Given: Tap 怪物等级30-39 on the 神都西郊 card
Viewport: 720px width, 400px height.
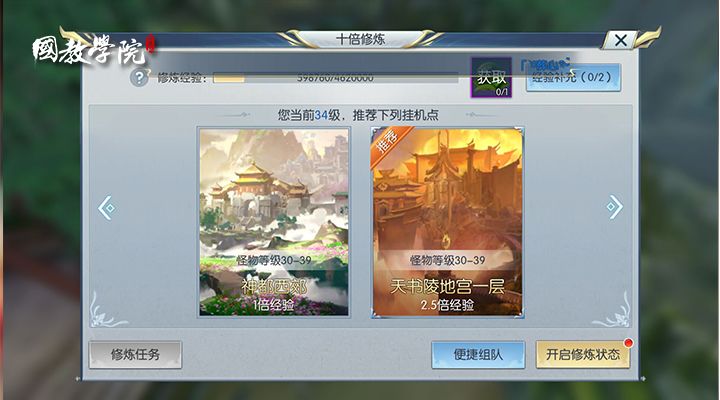Looking at the screenshot, I should (274, 260).
